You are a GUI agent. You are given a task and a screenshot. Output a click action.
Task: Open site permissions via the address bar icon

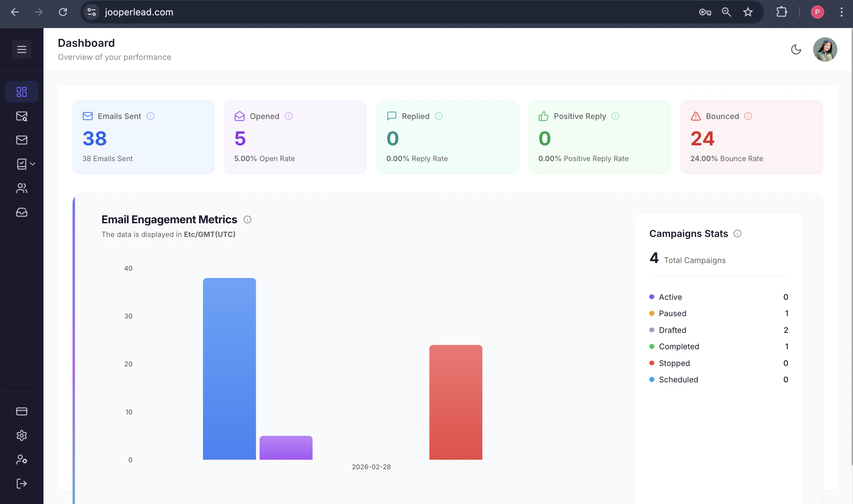point(91,12)
